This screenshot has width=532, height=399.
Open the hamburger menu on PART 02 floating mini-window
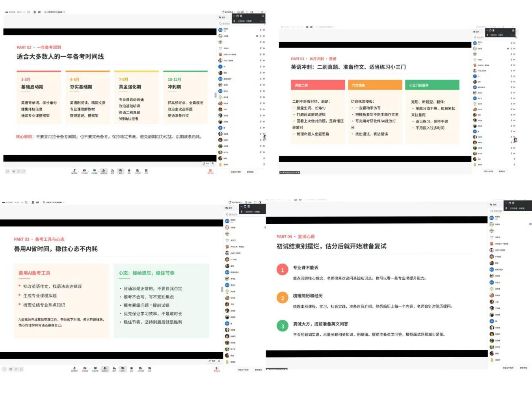[x=262, y=16]
